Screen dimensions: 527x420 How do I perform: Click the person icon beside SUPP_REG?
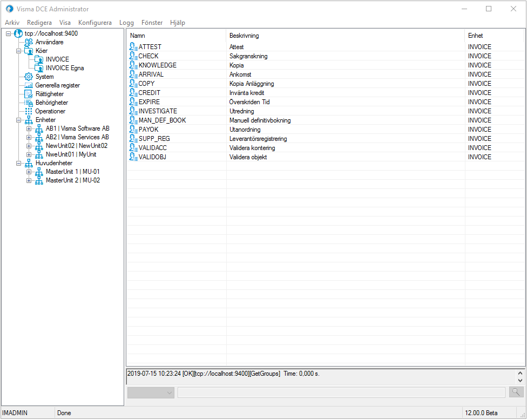click(132, 138)
